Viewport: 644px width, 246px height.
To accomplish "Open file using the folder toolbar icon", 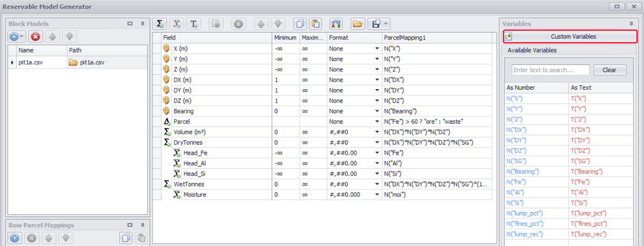I will pos(357,24).
